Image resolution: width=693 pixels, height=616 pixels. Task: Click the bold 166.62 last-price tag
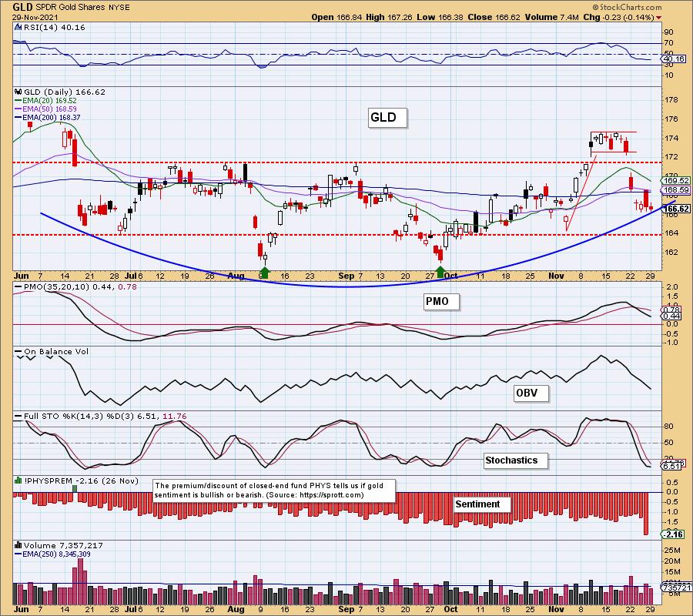click(676, 209)
